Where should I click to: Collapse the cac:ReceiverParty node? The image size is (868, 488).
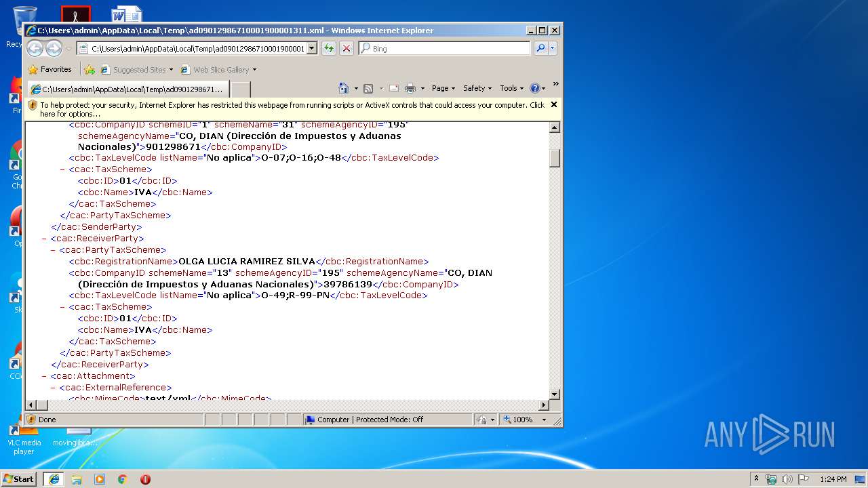(x=45, y=239)
